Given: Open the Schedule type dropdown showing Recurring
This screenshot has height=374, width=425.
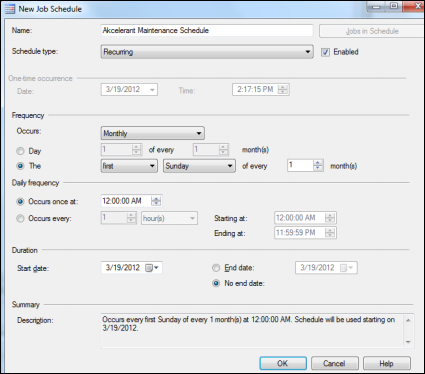Looking at the screenshot, I should (x=207, y=52).
